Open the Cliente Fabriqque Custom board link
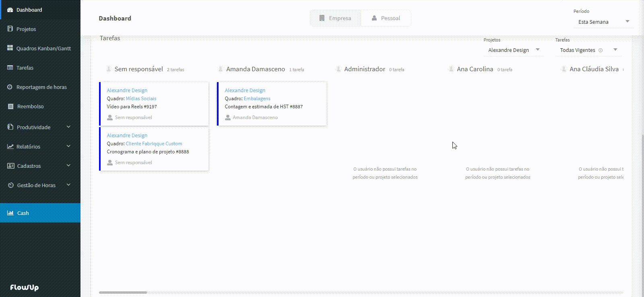Screen dimensions: 644x297 154,144
